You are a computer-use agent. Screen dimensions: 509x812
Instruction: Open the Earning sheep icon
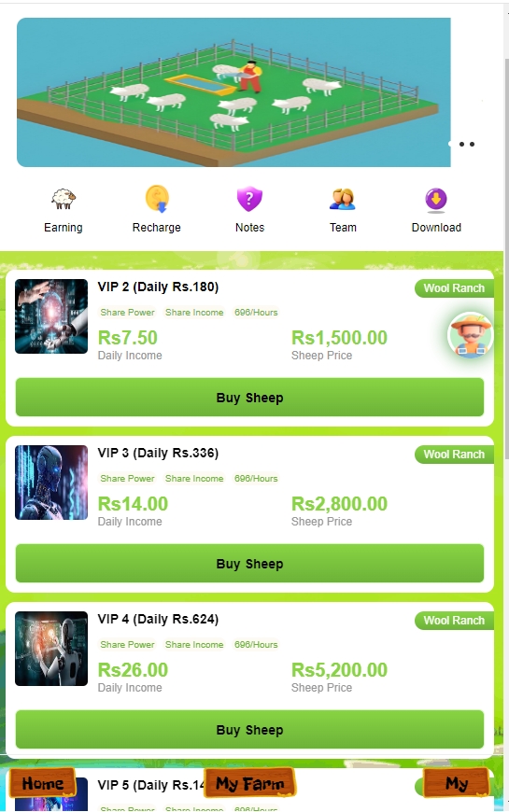(x=64, y=199)
